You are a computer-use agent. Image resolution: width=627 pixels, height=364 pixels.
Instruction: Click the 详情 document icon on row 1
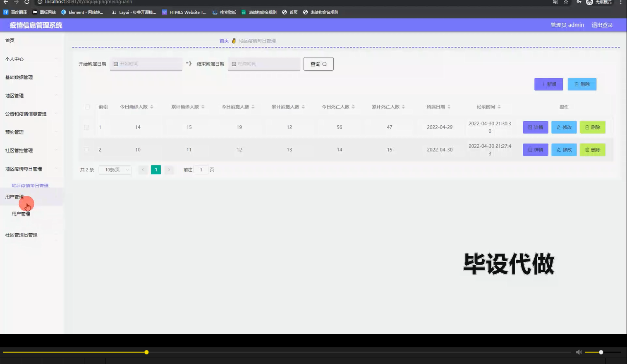[530, 127]
